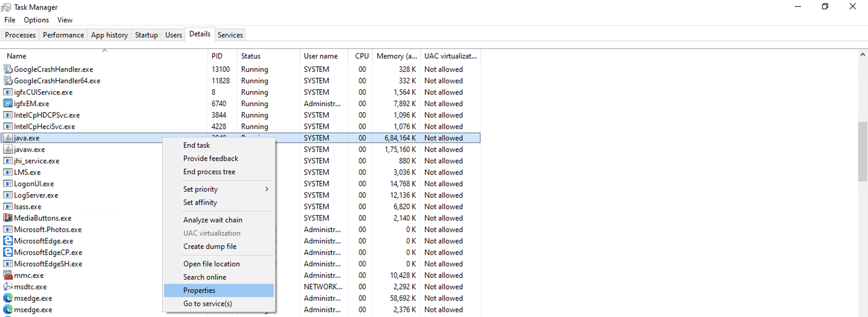Click the memory value 10,428 K
868x317 pixels.
403,275
